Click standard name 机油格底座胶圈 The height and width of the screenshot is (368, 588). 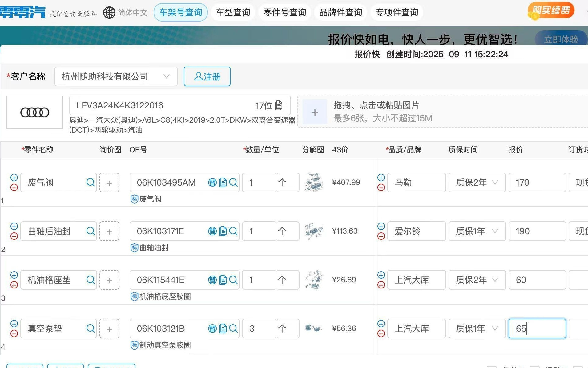pyautogui.click(x=165, y=296)
